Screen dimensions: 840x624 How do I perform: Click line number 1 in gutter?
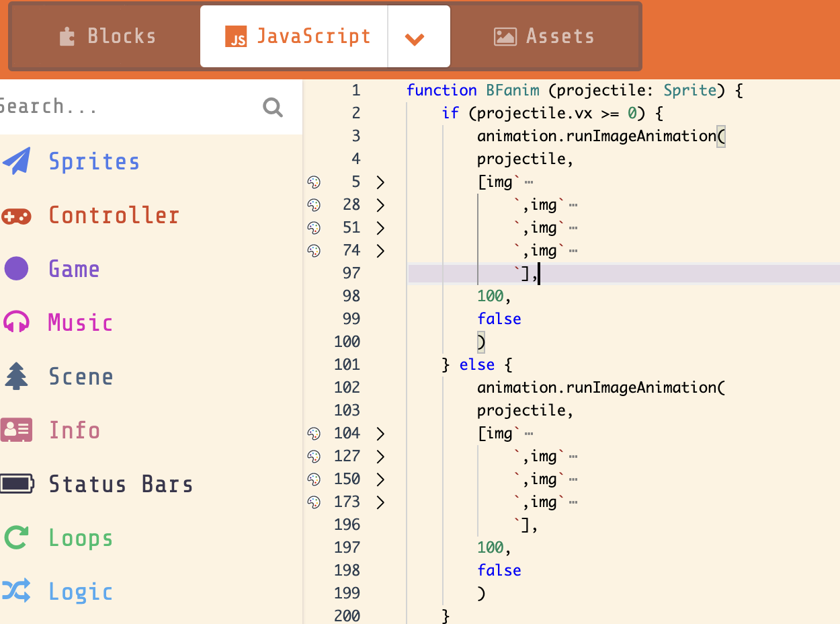click(x=356, y=90)
